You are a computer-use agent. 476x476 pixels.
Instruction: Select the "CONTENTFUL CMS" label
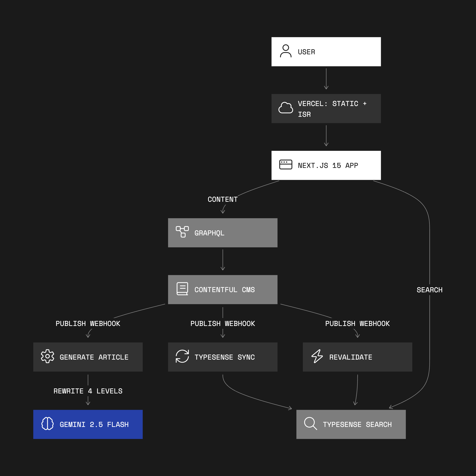click(x=225, y=290)
